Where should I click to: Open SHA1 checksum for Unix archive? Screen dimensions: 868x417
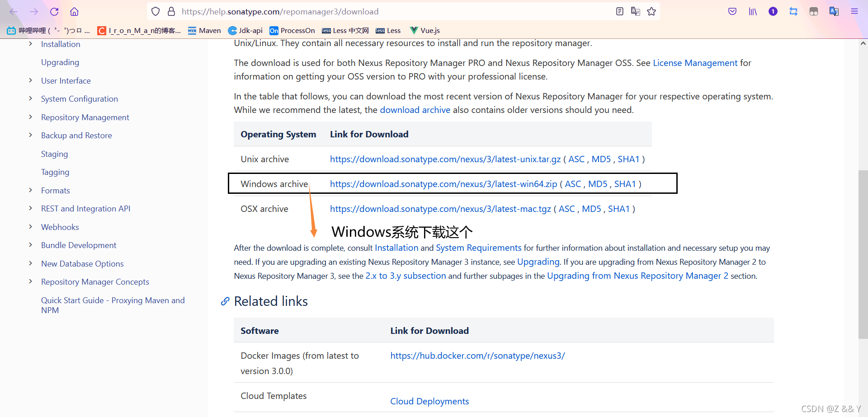point(629,159)
